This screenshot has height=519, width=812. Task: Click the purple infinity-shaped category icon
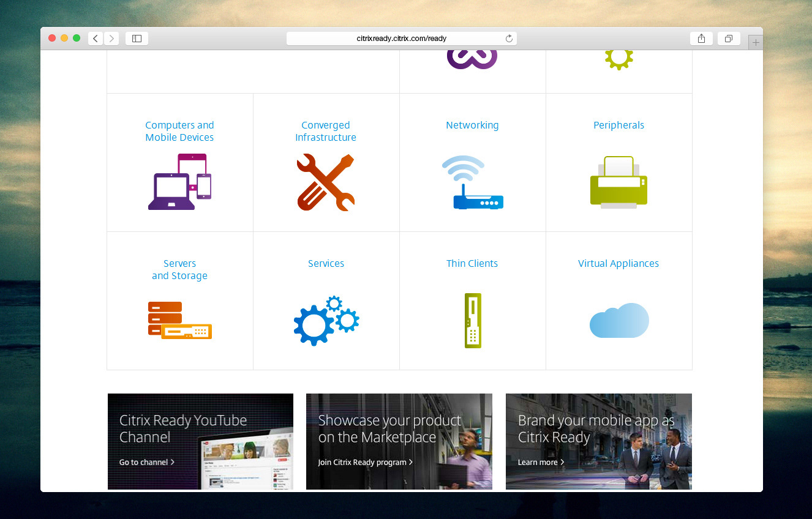(472, 59)
